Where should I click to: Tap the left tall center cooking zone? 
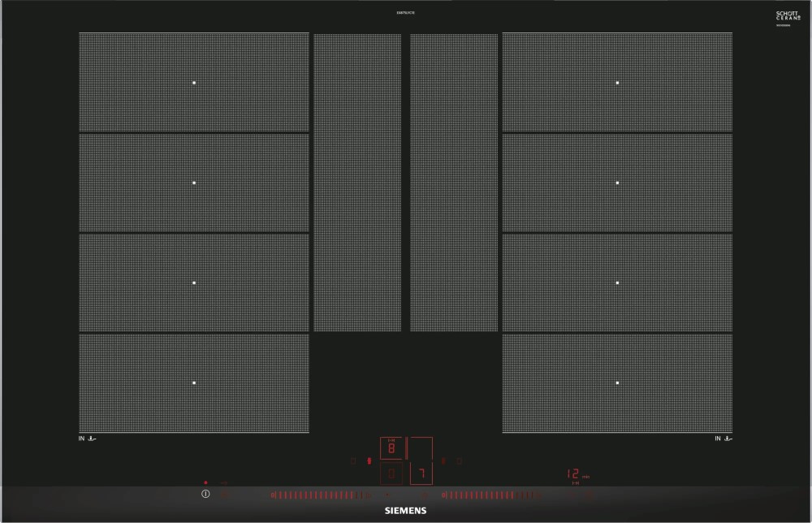pyautogui.click(x=357, y=183)
